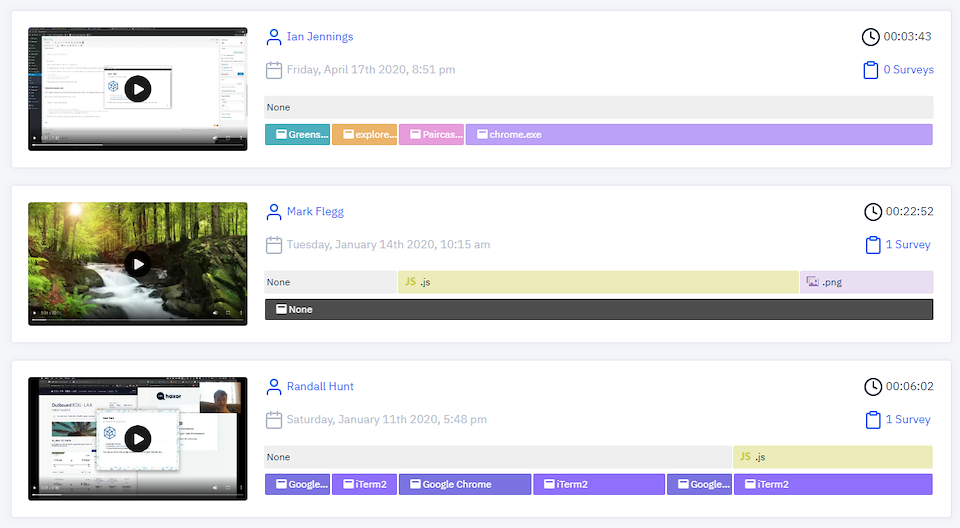Click clipboard icon in Mark Flegg's survey link
Viewport: 960px width, 528px height.
[872, 245]
